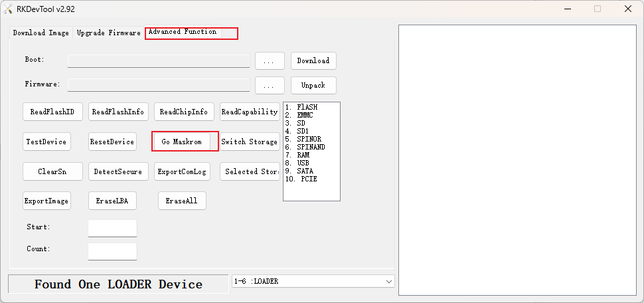Click the ReadChipInfo button
Image resolution: width=644 pixels, height=303 pixels.
tap(183, 112)
